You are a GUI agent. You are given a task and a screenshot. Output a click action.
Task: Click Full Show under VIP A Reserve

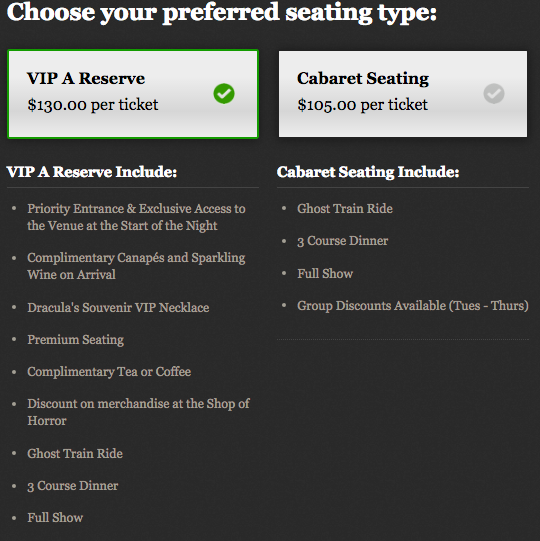(x=55, y=518)
